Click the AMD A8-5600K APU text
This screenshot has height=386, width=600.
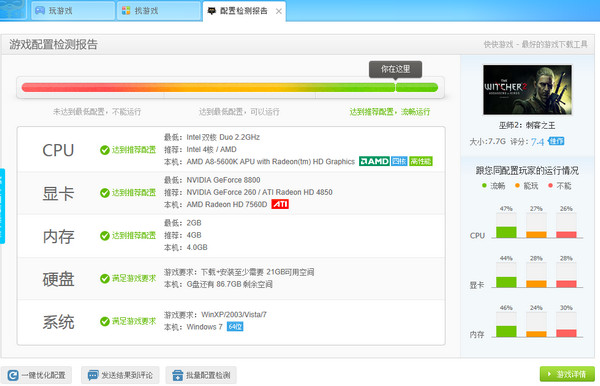(x=271, y=161)
